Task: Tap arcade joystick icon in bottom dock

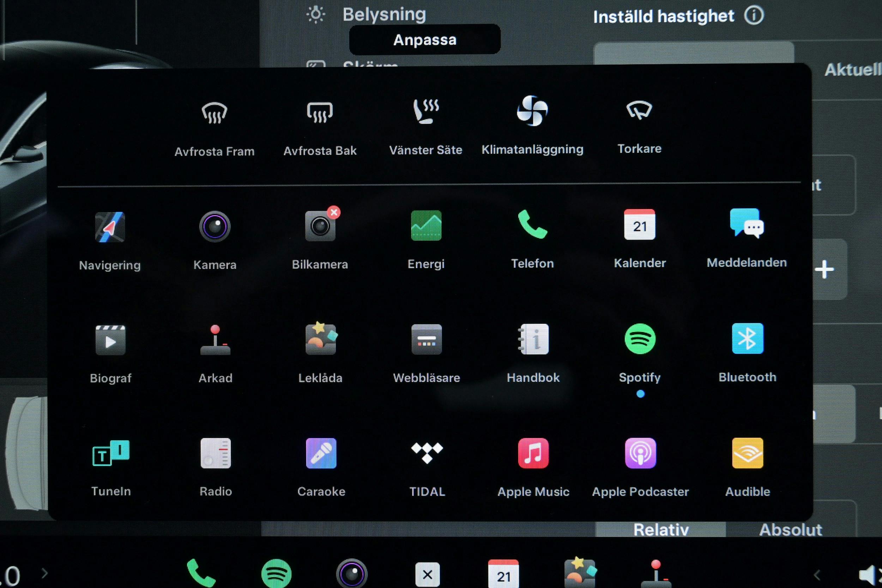Action: coord(656,574)
